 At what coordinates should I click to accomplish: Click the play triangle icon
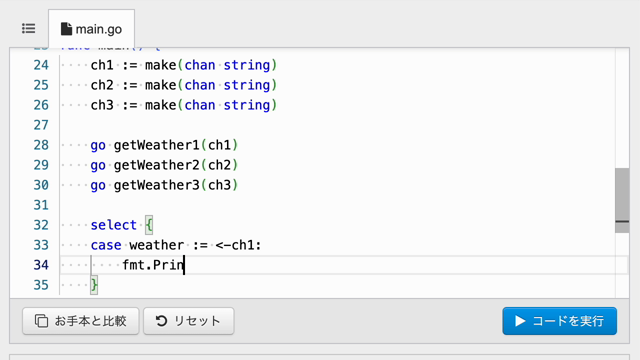520,321
